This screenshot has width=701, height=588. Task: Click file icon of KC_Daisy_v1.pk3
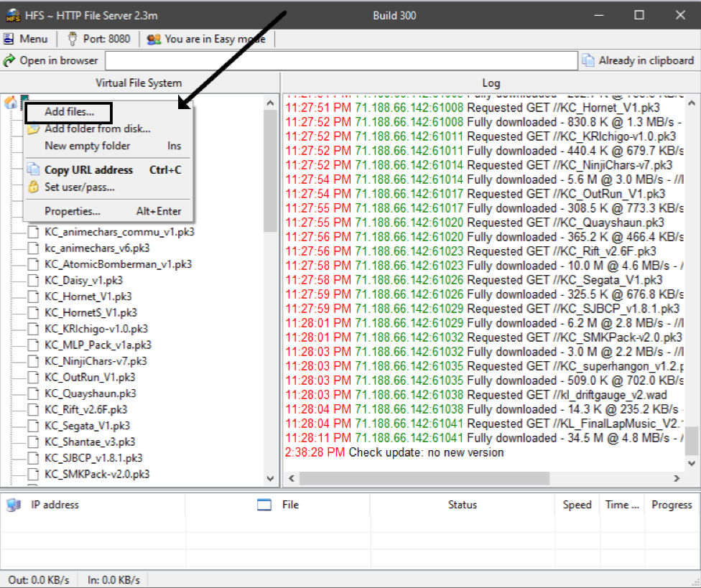pos(33,280)
